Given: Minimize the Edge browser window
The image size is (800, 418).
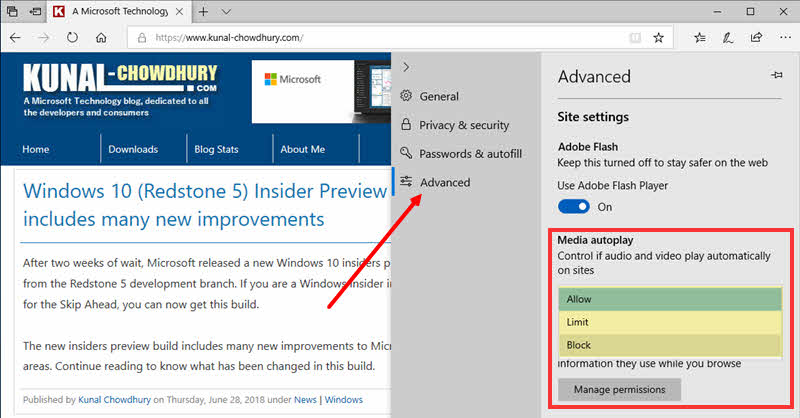Looking at the screenshot, I should (x=717, y=11).
